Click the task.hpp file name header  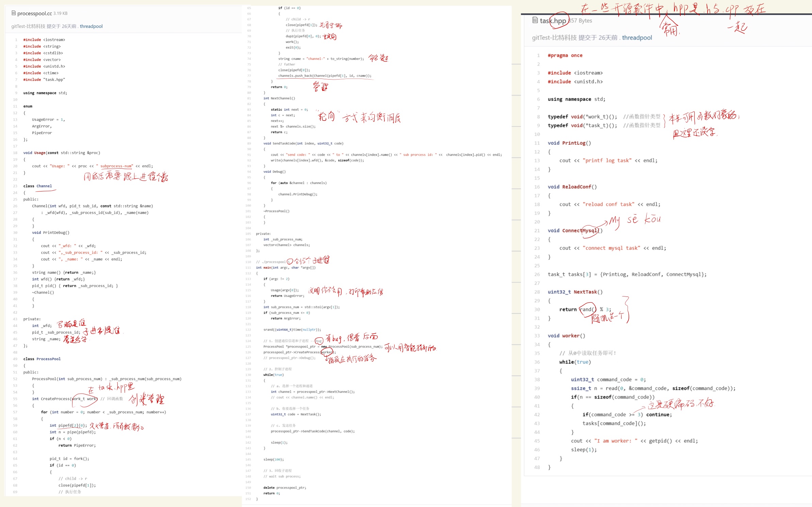coord(553,21)
